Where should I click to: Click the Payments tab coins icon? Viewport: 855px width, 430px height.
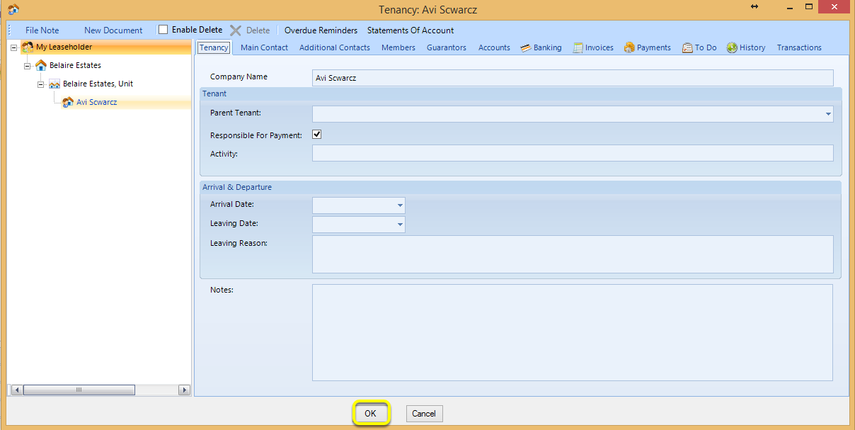(629, 48)
